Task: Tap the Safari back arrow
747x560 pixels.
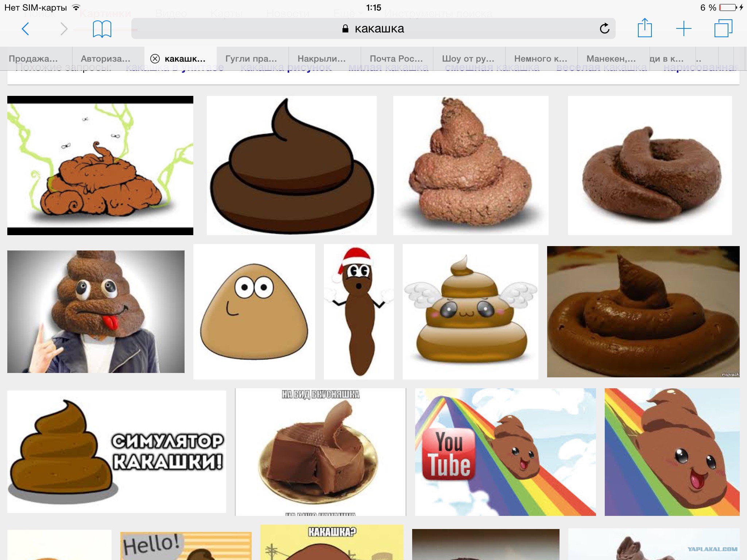Action: (26, 28)
